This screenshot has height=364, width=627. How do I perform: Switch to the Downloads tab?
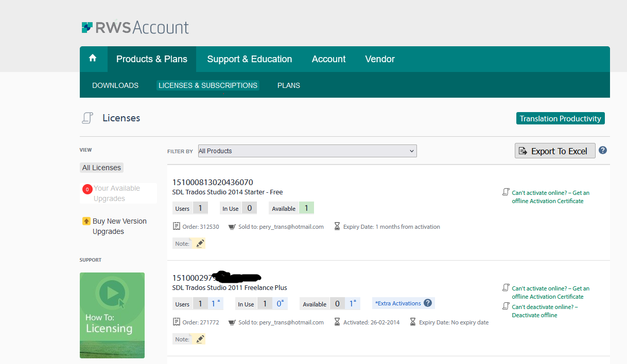click(x=115, y=85)
